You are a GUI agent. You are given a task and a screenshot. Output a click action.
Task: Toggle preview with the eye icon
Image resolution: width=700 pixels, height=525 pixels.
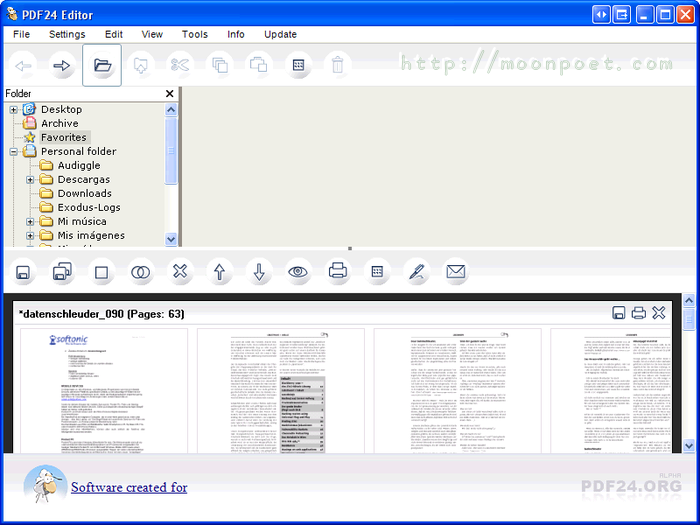(298, 272)
